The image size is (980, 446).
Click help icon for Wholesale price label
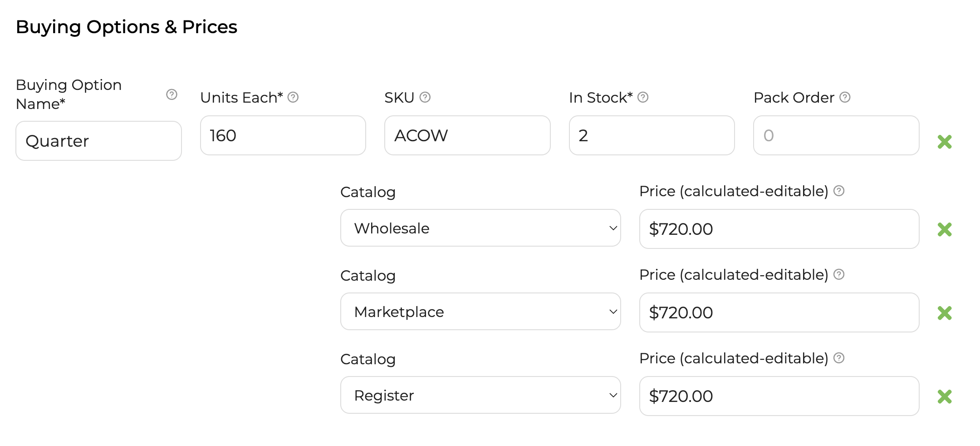tap(839, 191)
